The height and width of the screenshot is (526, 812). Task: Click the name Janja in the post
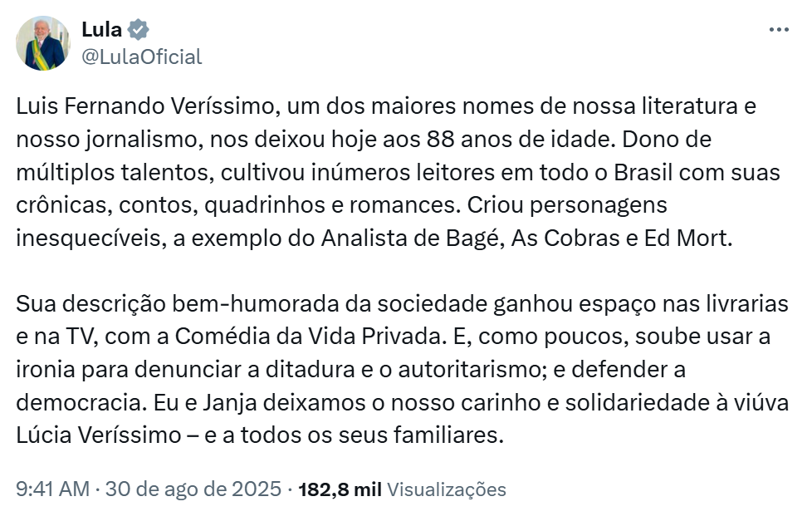[229, 403]
